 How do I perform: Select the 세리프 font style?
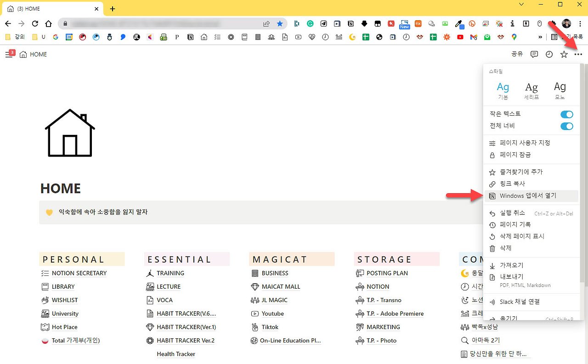(x=531, y=90)
